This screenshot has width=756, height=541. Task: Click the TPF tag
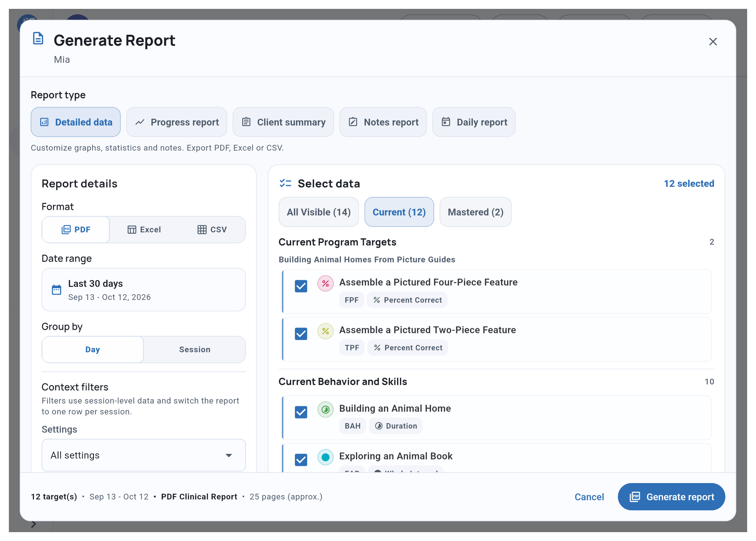352,348
